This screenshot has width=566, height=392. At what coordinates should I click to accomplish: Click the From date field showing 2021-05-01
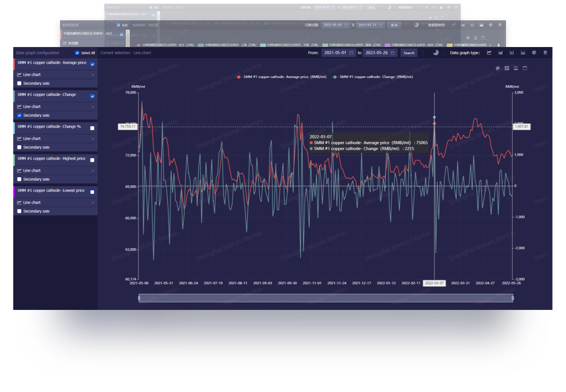(336, 53)
